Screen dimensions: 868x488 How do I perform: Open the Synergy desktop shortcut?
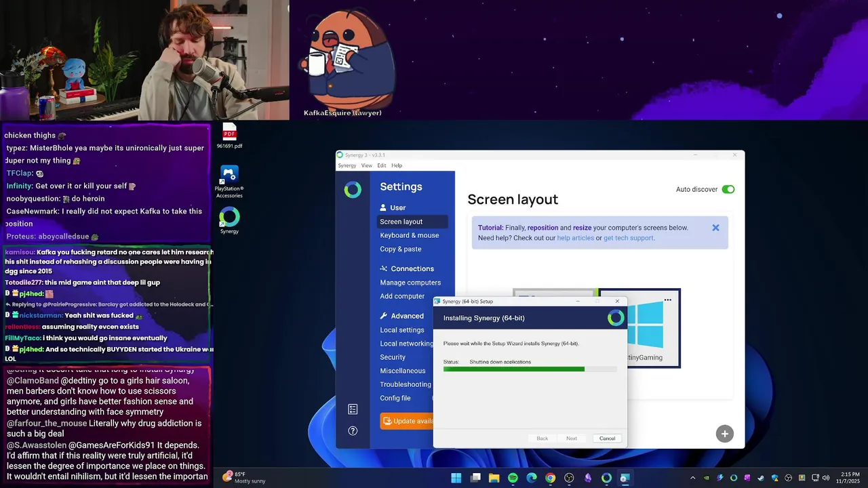pyautogui.click(x=229, y=221)
